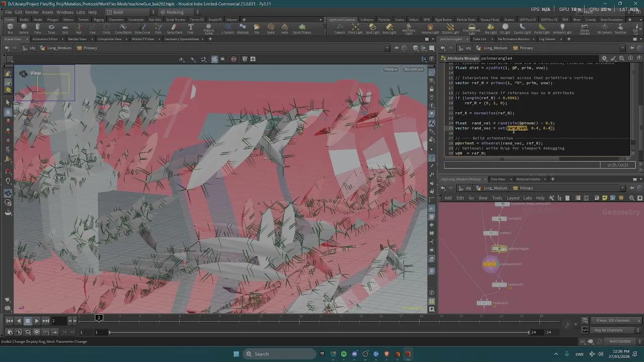Open Windows taskbar Search box
Viewport: 644px width, 362px height.
(280, 354)
